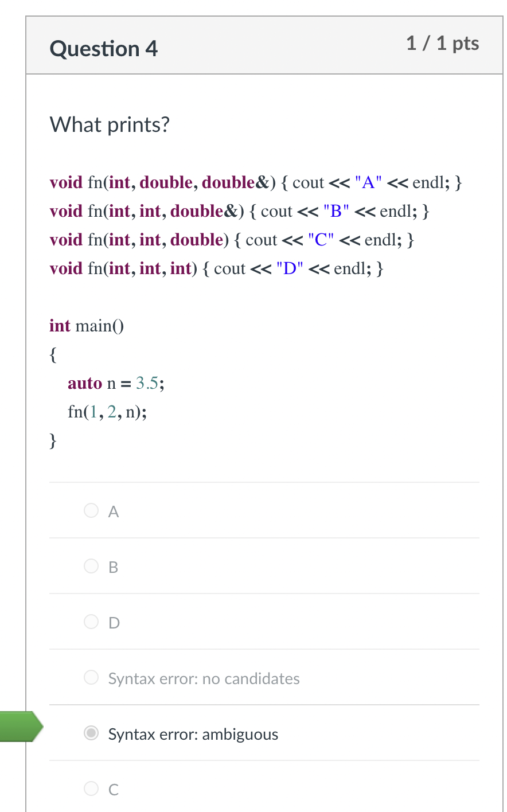The width and height of the screenshot is (507, 812).
Task: Click the answer label text 'D'
Action: tap(113, 622)
